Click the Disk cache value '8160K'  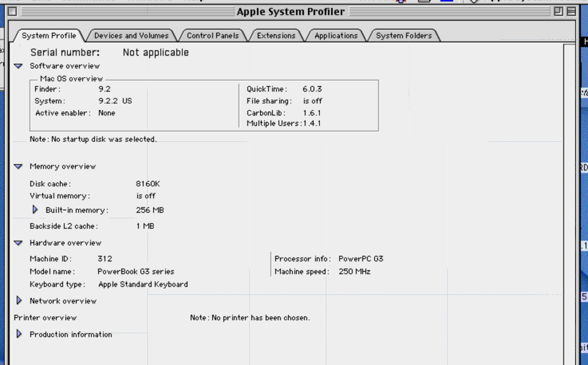(148, 184)
